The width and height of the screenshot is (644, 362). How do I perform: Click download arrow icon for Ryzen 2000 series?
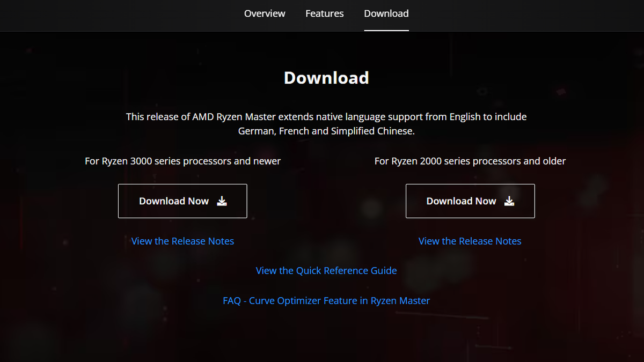click(x=509, y=201)
